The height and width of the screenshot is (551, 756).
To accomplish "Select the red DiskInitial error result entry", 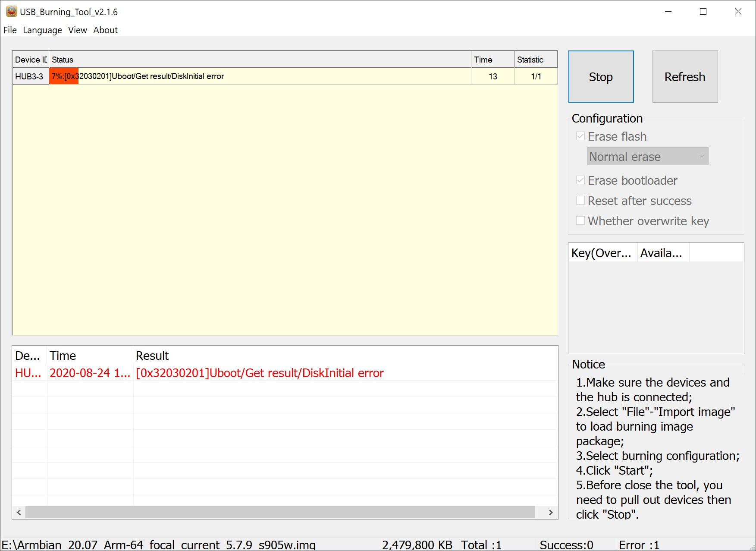I will 259,373.
